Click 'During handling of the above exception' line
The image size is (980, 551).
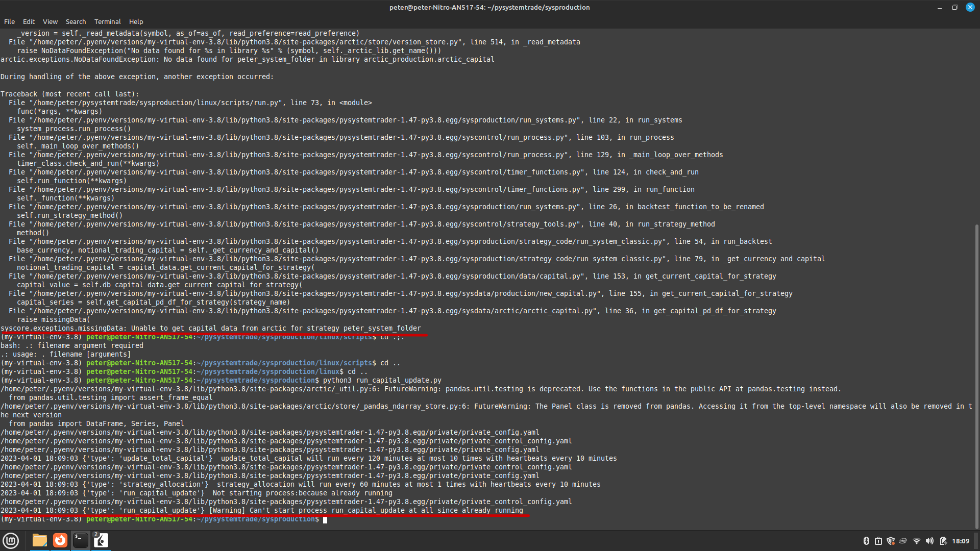click(137, 77)
